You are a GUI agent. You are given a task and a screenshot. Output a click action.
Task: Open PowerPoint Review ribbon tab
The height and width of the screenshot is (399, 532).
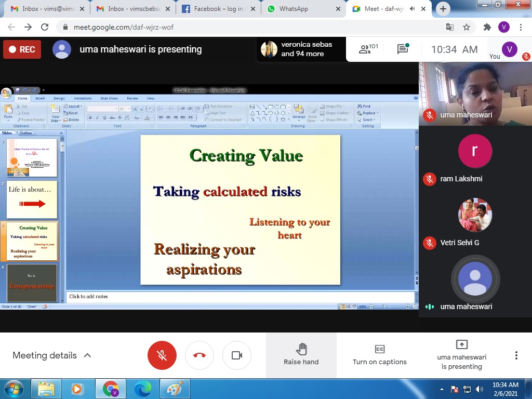[132, 98]
